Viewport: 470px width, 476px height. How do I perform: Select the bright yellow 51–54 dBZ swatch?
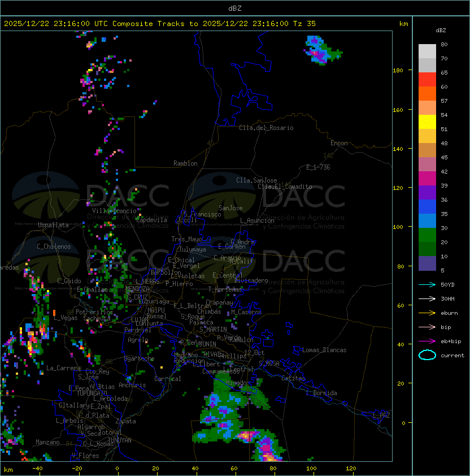427,122
